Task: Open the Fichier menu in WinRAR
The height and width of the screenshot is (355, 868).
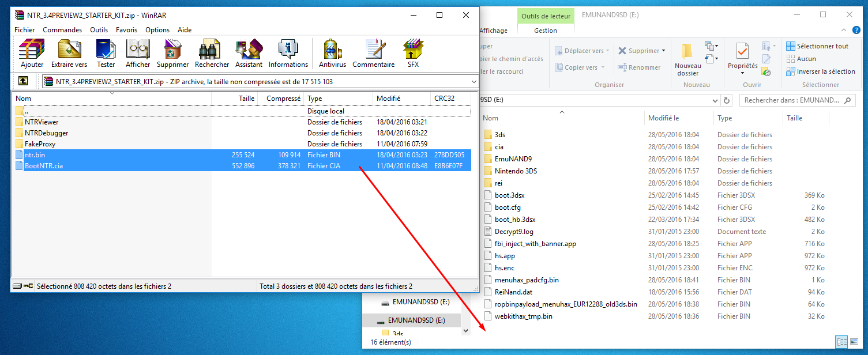Action: 24,30
